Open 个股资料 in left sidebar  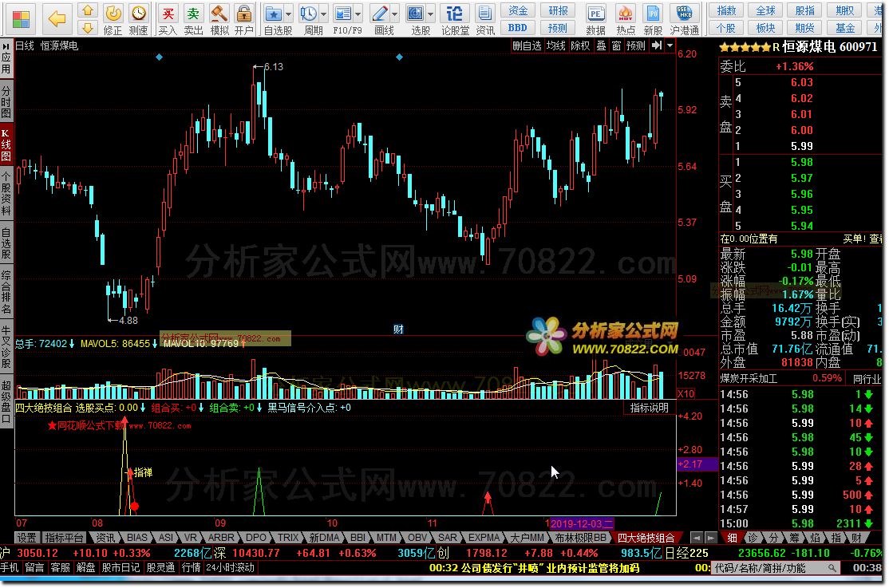point(6,194)
